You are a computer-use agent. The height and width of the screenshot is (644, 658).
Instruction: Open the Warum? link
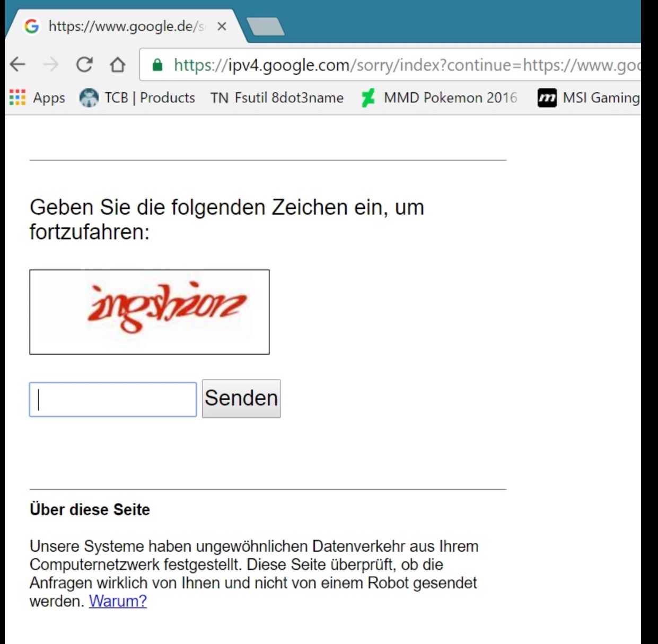click(118, 601)
